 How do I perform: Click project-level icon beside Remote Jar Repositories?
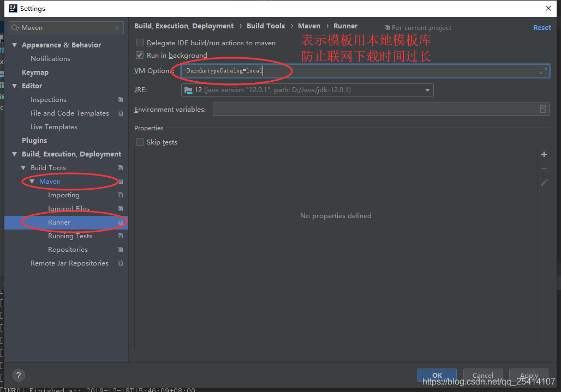120,263
